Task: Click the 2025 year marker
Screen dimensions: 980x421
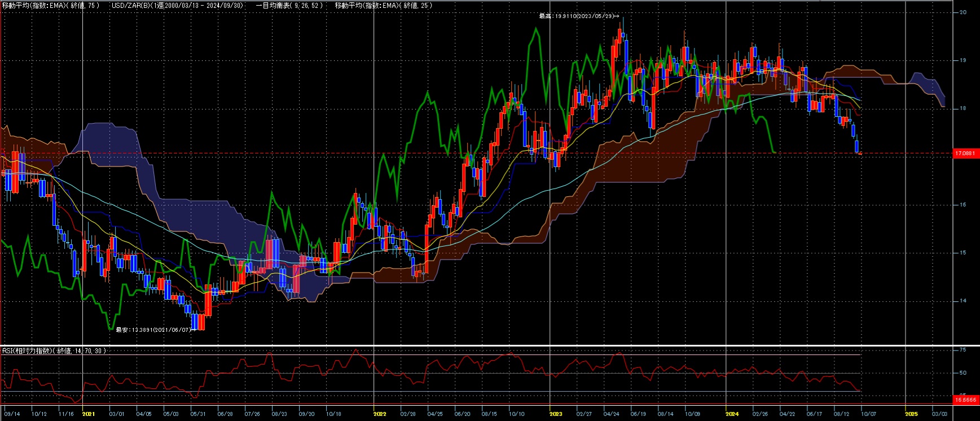Action: tap(911, 414)
